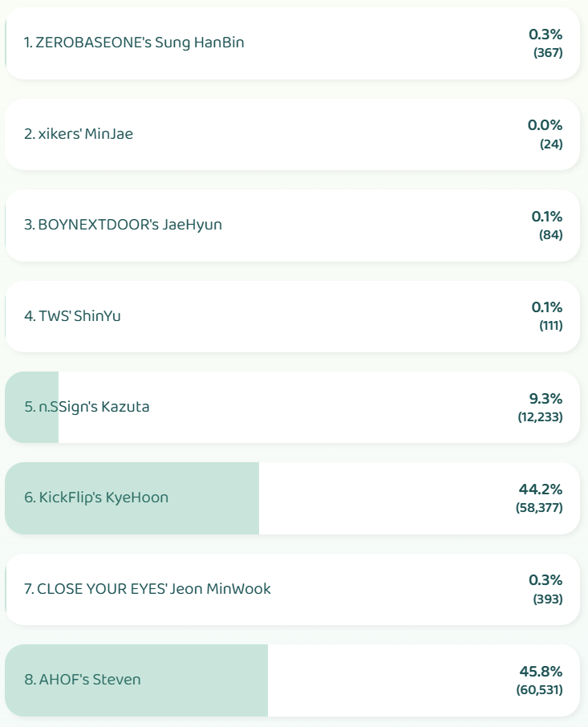Pick n.SSign's Kazuta option
Image resolution: width=588 pixels, height=727 pixels.
(292, 407)
